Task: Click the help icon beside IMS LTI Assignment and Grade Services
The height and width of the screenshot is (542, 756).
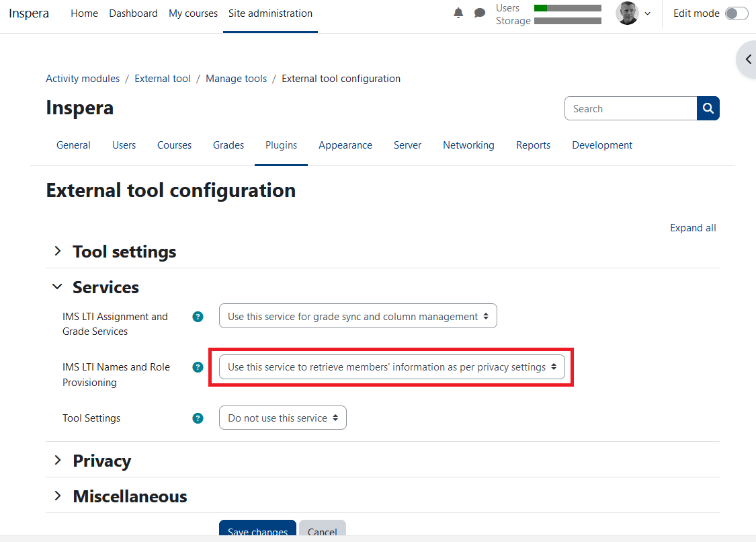Action: 198,316
